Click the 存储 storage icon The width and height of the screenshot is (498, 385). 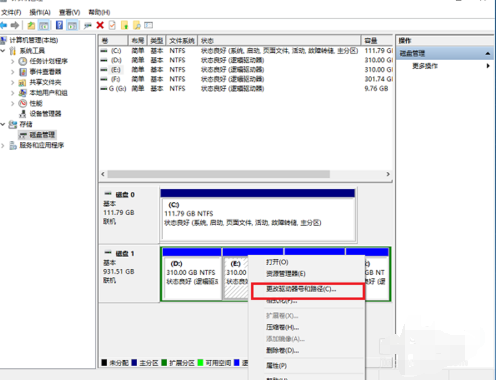[13, 124]
